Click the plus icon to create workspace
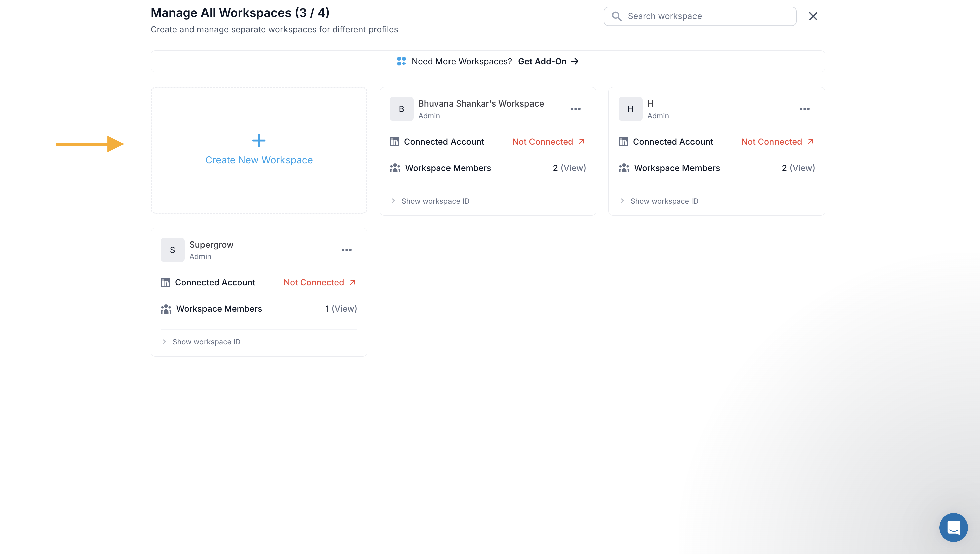The image size is (980, 554). click(x=259, y=140)
